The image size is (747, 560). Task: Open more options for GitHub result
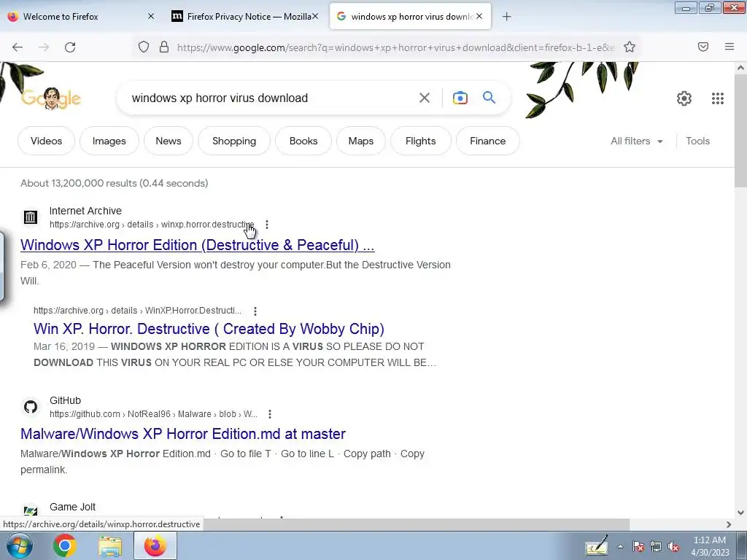click(270, 414)
